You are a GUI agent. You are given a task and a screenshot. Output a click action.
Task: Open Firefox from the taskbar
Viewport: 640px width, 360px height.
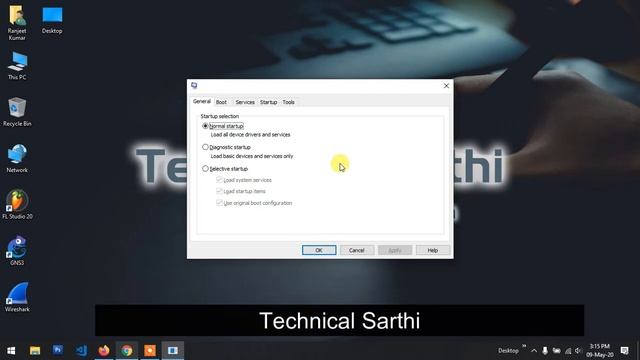(104, 351)
